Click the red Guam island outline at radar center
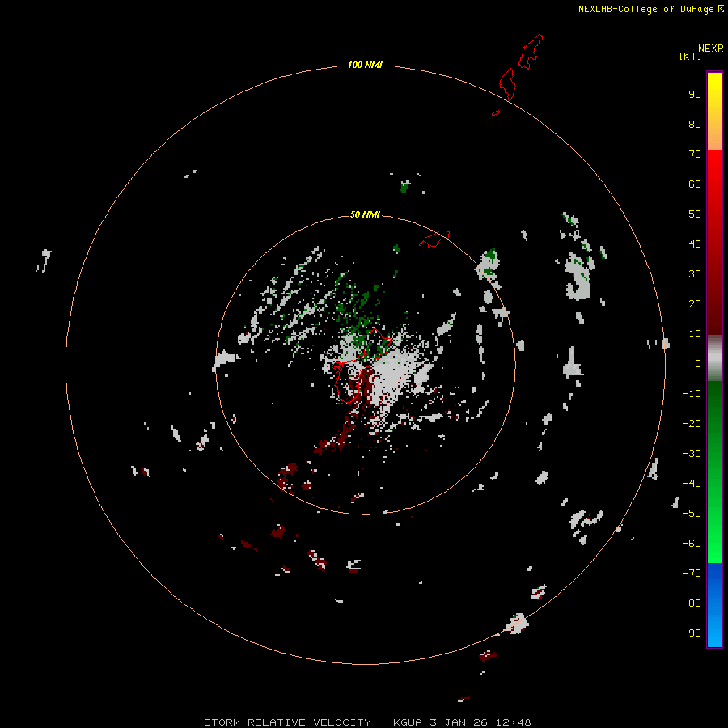 tap(362, 366)
